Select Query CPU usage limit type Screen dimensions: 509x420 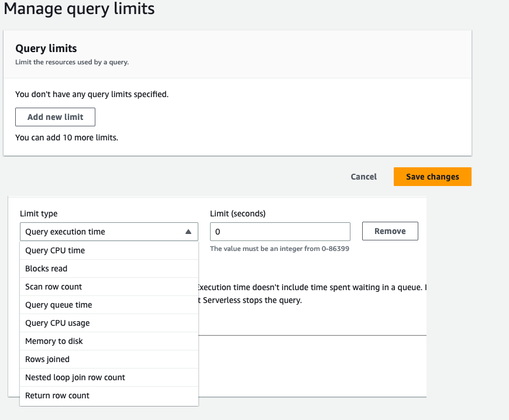coord(57,322)
